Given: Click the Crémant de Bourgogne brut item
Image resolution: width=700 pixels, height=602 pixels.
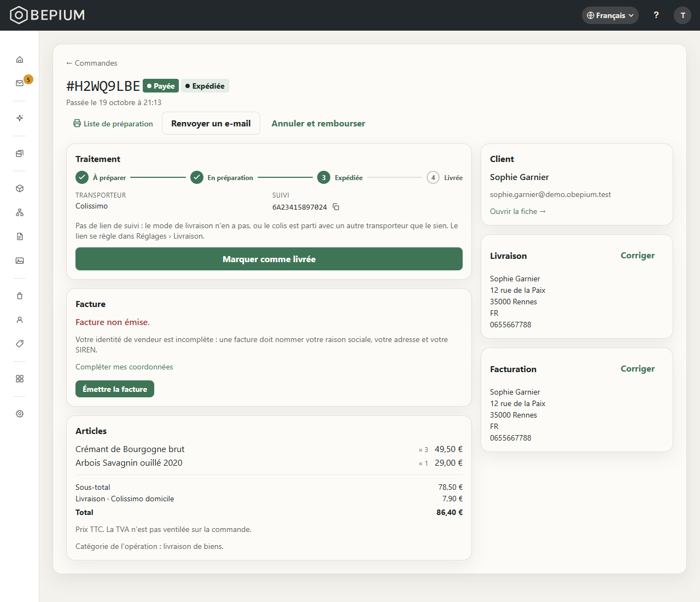Looking at the screenshot, I should [x=130, y=449].
